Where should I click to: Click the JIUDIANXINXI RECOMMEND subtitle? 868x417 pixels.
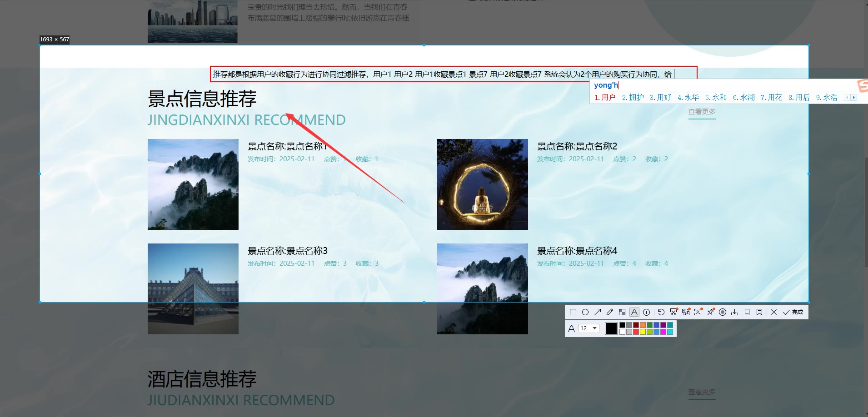pos(241,400)
